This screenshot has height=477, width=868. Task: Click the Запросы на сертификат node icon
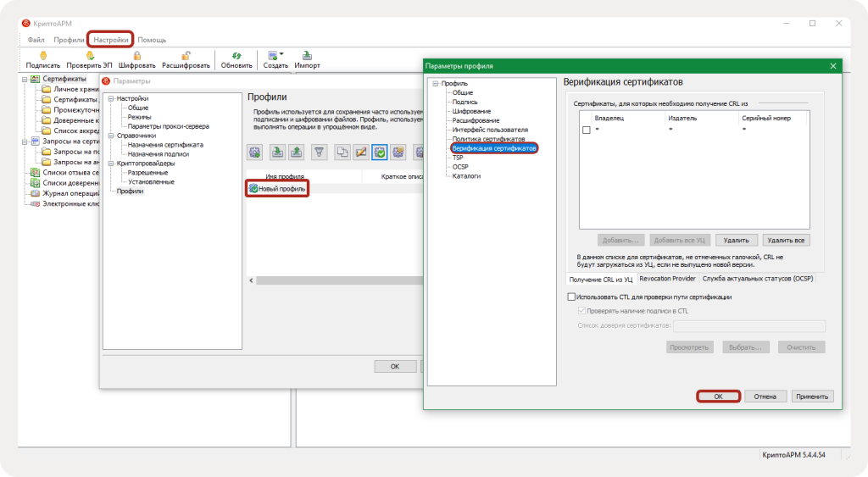point(35,141)
